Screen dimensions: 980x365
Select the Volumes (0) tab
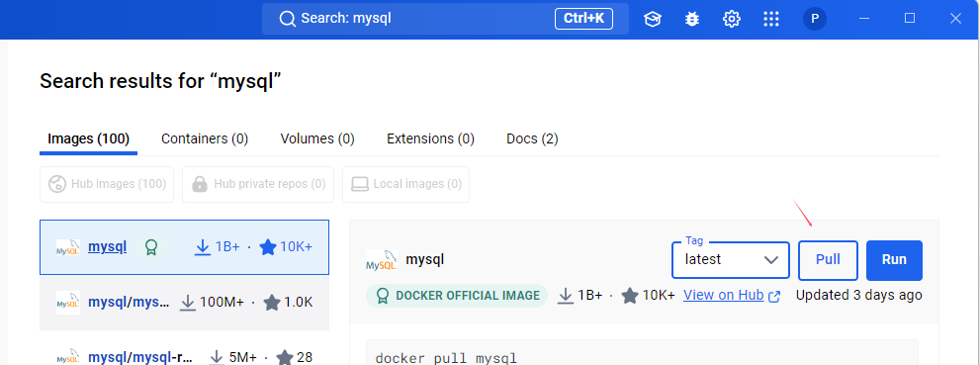317,138
